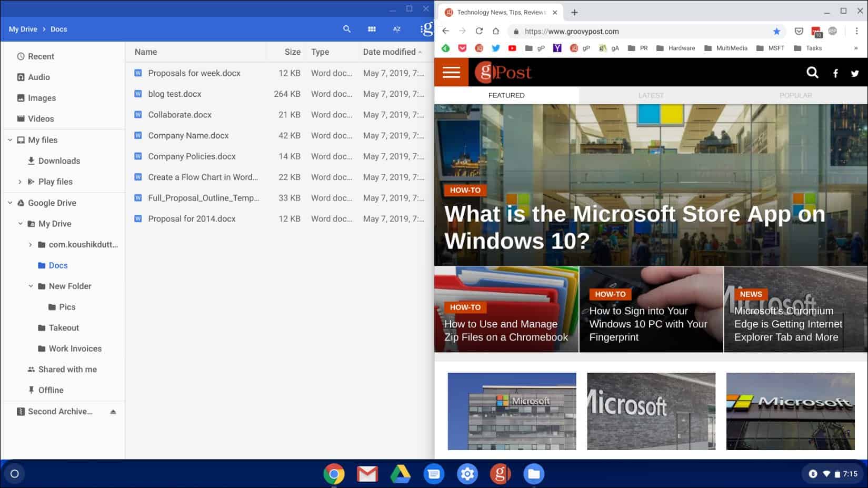Click the groovyPost site search magnifier
Viewport: 868px width, 488px height.
812,73
